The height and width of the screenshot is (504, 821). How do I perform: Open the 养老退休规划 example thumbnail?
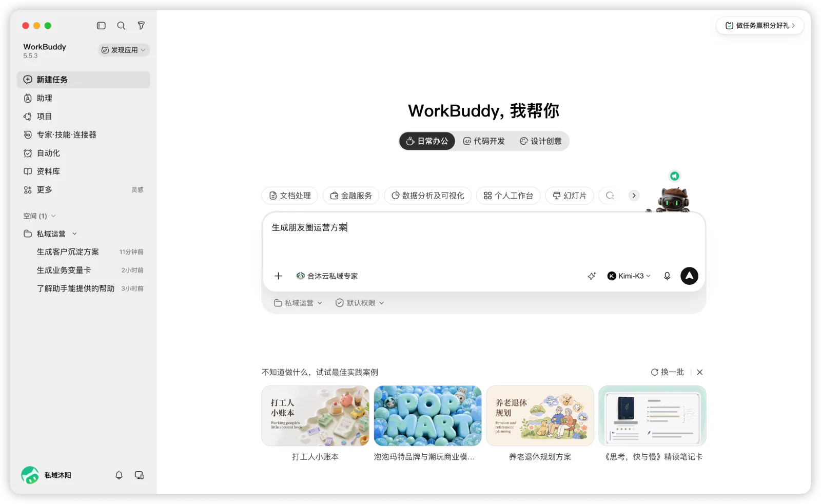pos(540,416)
